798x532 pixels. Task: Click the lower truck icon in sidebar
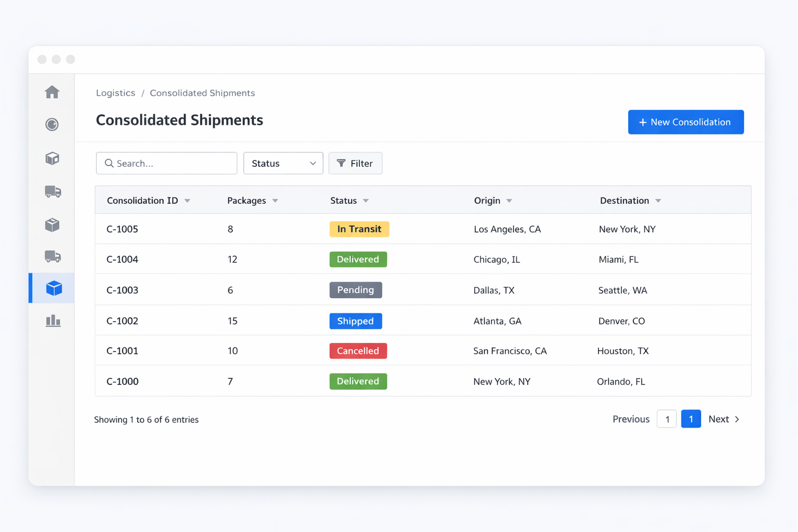click(x=53, y=256)
